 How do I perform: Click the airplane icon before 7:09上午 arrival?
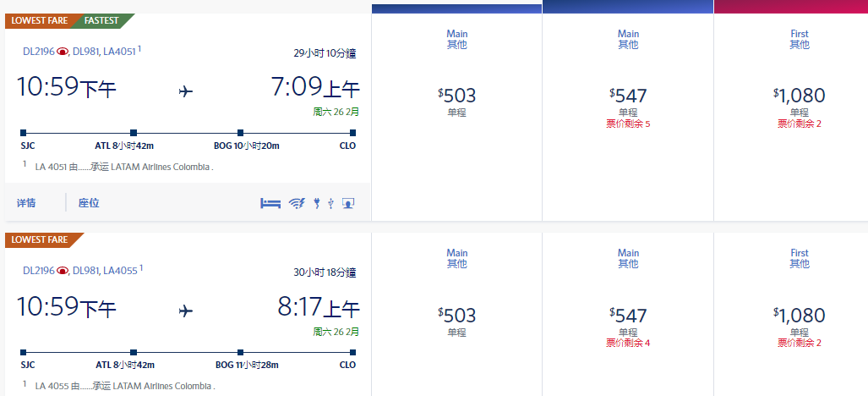(186, 91)
